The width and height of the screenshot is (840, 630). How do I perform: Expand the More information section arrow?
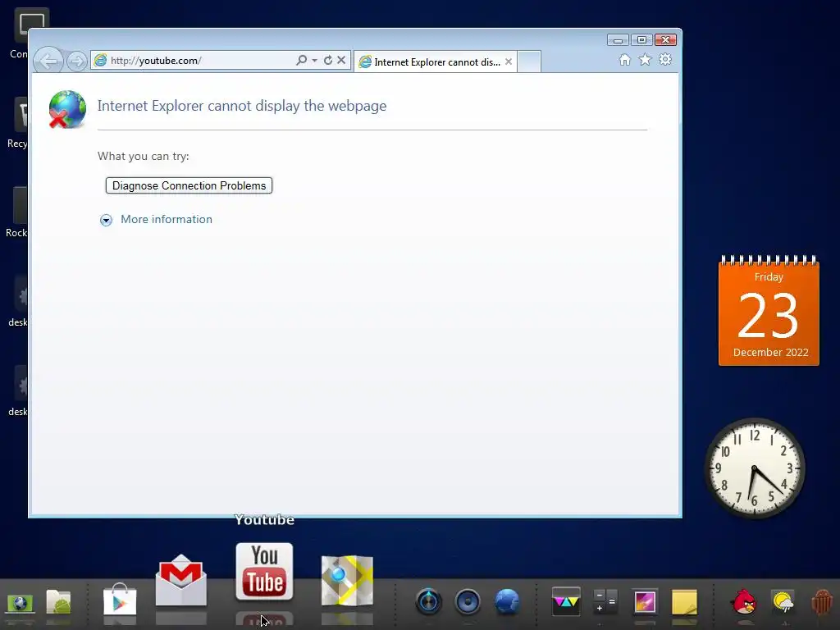(x=106, y=220)
